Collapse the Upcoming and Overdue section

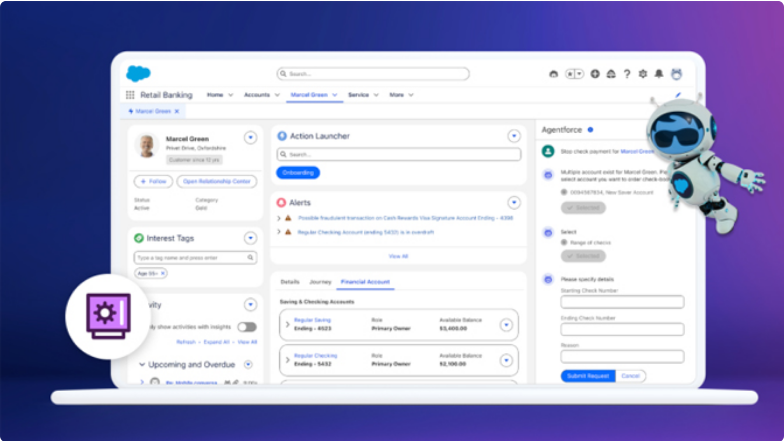coord(142,364)
